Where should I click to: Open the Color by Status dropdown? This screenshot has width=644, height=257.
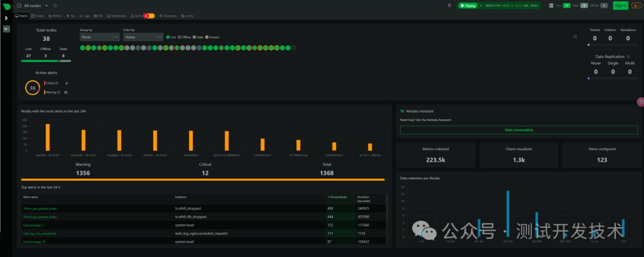[143, 37]
